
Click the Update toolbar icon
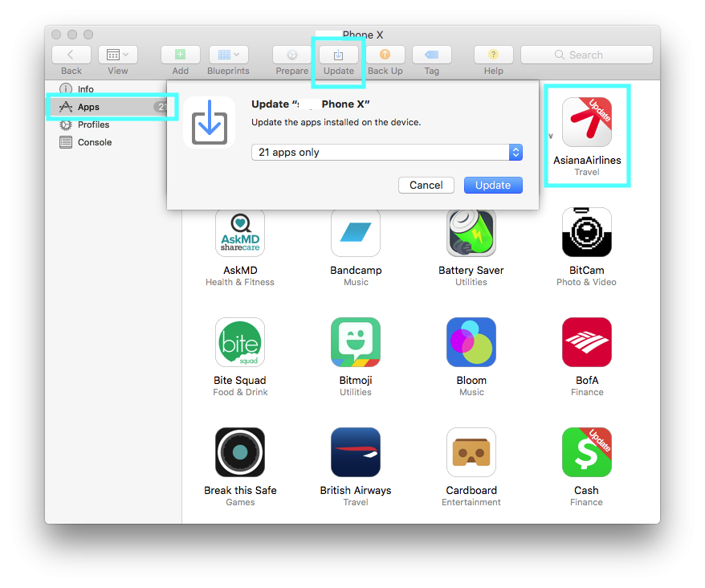point(338,55)
